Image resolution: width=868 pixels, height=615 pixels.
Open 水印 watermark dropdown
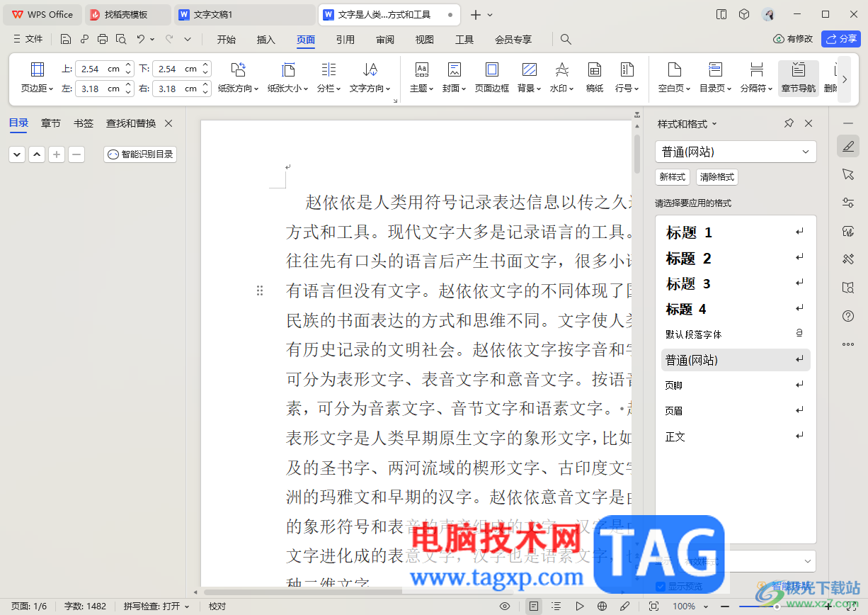click(561, 78)
